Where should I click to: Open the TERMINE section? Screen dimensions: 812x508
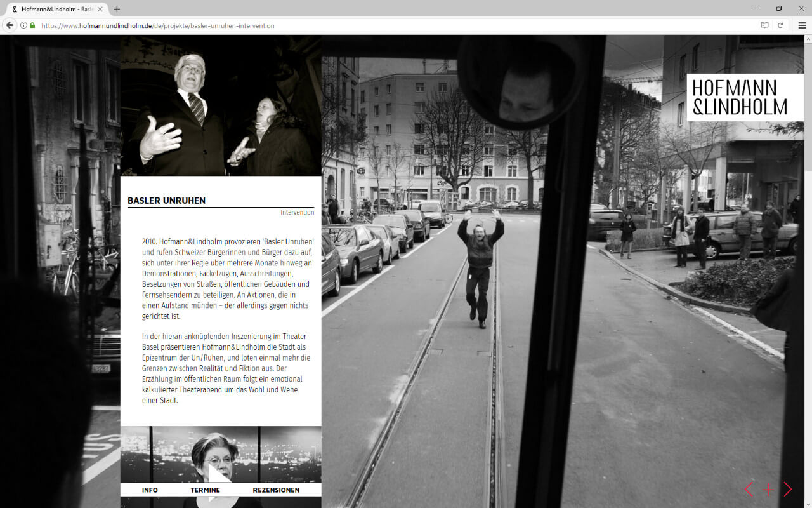click(205, 490)
